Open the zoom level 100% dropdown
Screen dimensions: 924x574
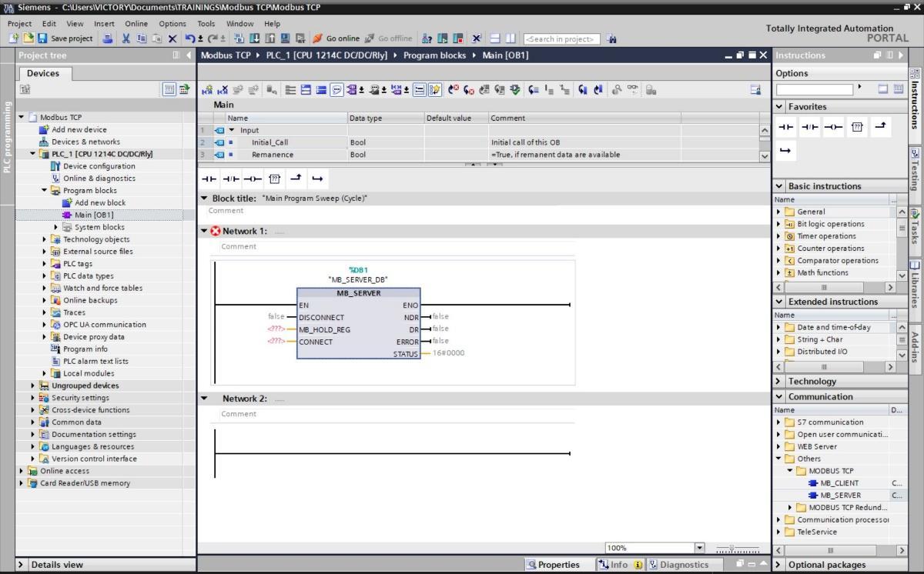coord(699,548)
